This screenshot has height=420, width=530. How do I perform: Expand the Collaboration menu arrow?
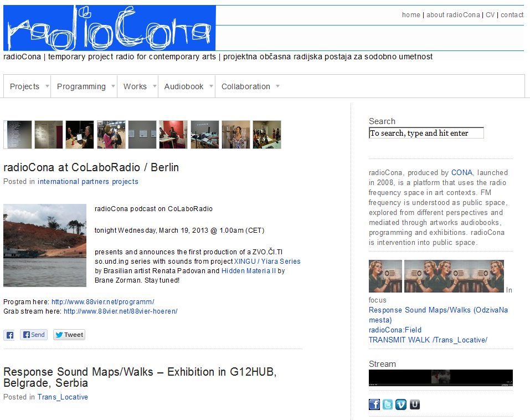pyautogui.click(x=277, y=86)
